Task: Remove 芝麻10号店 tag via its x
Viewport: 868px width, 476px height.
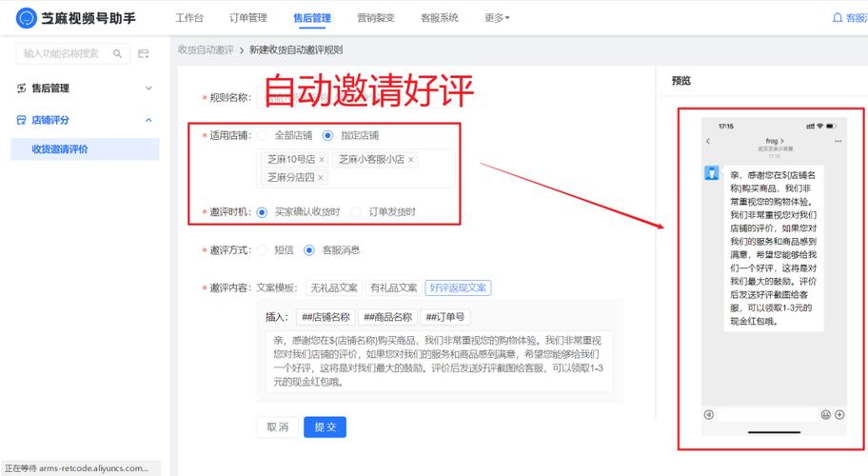Action: pyautogui.click(x=321, y=159)
